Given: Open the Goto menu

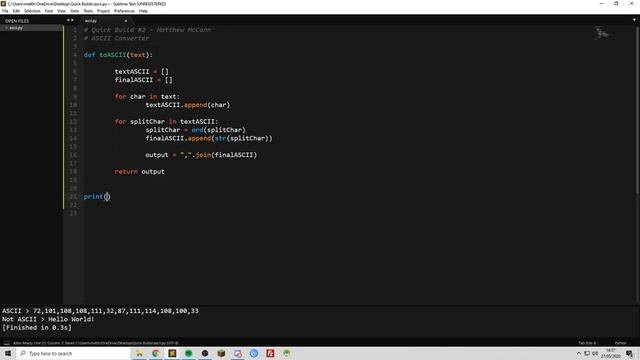Looking at the screenshot, I should 75,11.
